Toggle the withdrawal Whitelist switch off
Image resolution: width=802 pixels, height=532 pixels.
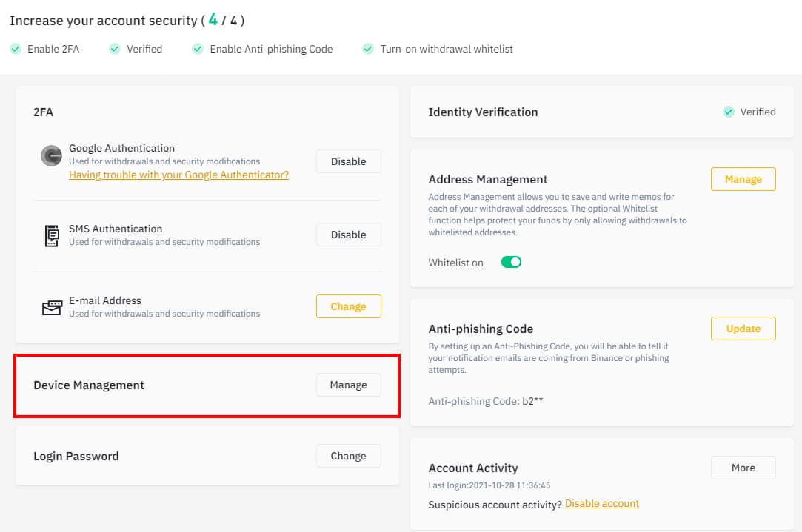(511, 262)
